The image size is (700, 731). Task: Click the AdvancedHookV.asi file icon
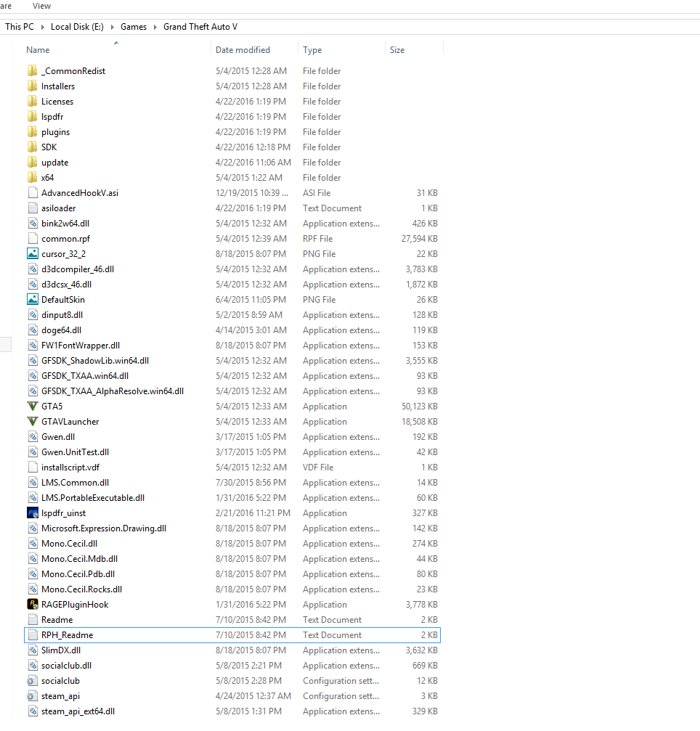[x=33, y=192]
